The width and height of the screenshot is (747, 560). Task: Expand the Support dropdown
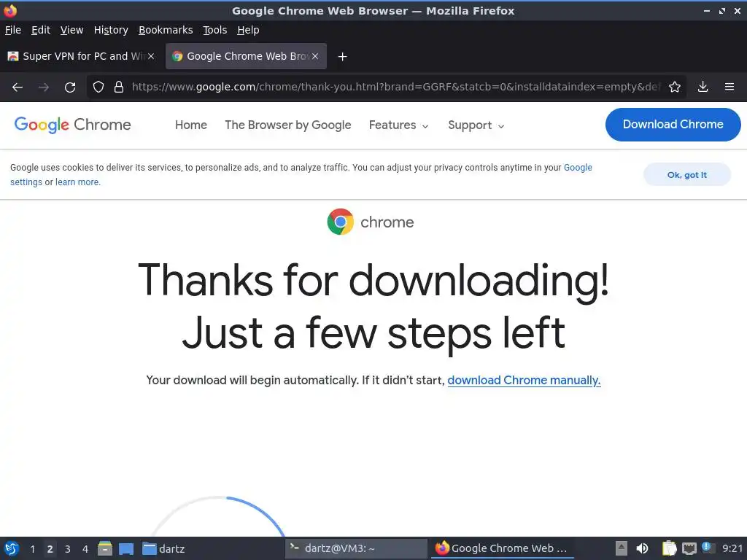pyautogui.click(x=476, y=125)
